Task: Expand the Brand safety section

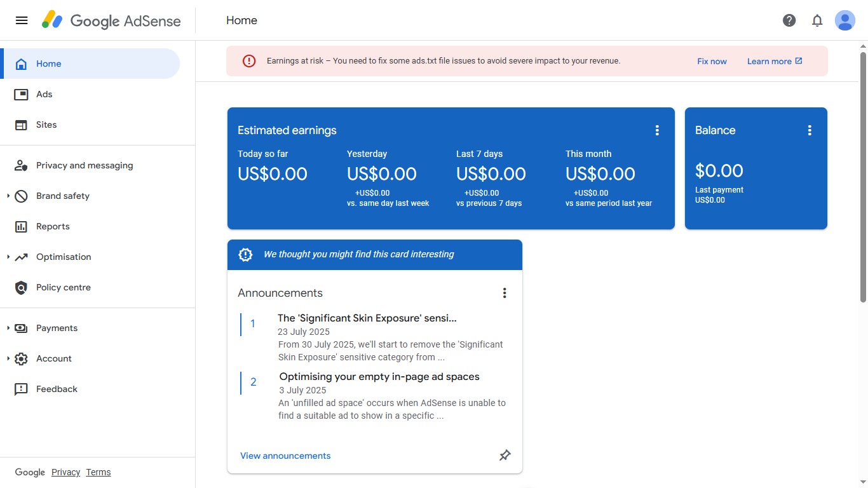Action: (8, 196)
